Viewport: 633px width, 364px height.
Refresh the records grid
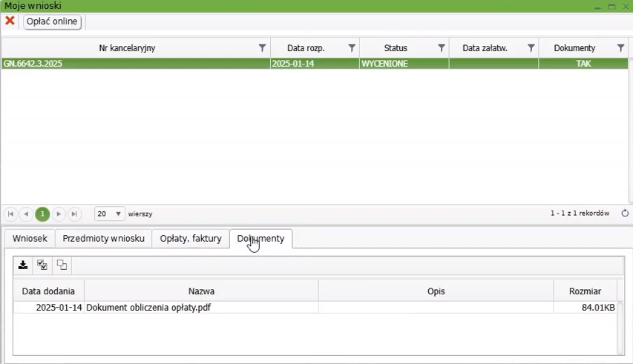click(x=625, y=214)
